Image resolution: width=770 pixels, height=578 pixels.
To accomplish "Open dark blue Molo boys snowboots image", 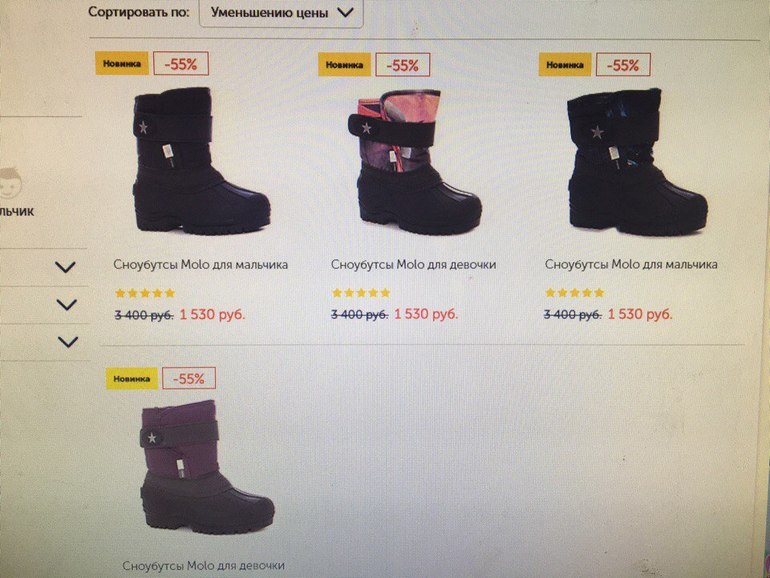I will (x=637, y=162).
